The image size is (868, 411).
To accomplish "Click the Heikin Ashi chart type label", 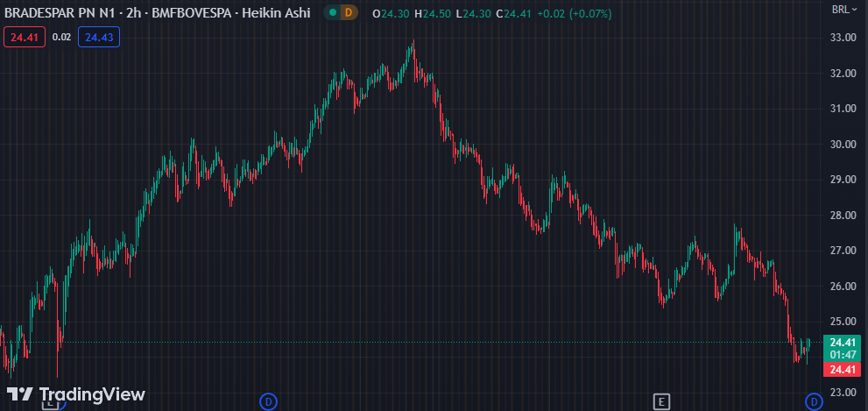I will (x=276, y=13).
